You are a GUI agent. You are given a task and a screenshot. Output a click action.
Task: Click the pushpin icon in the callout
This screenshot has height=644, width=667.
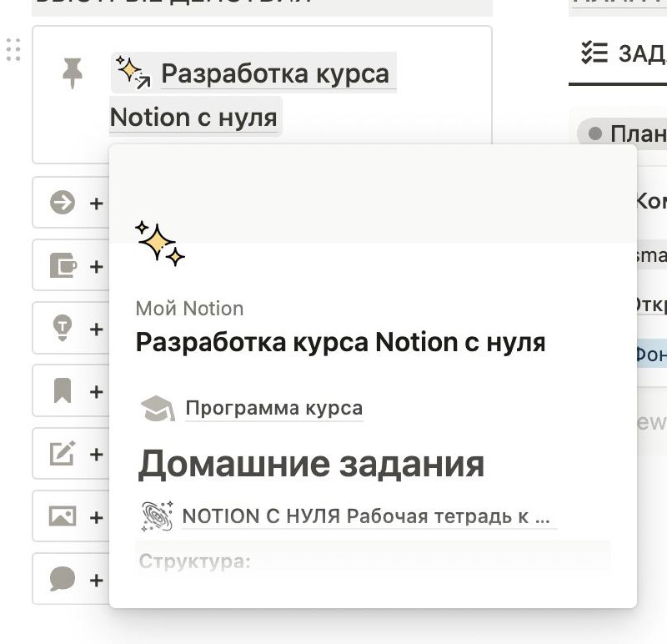[73, 73]
